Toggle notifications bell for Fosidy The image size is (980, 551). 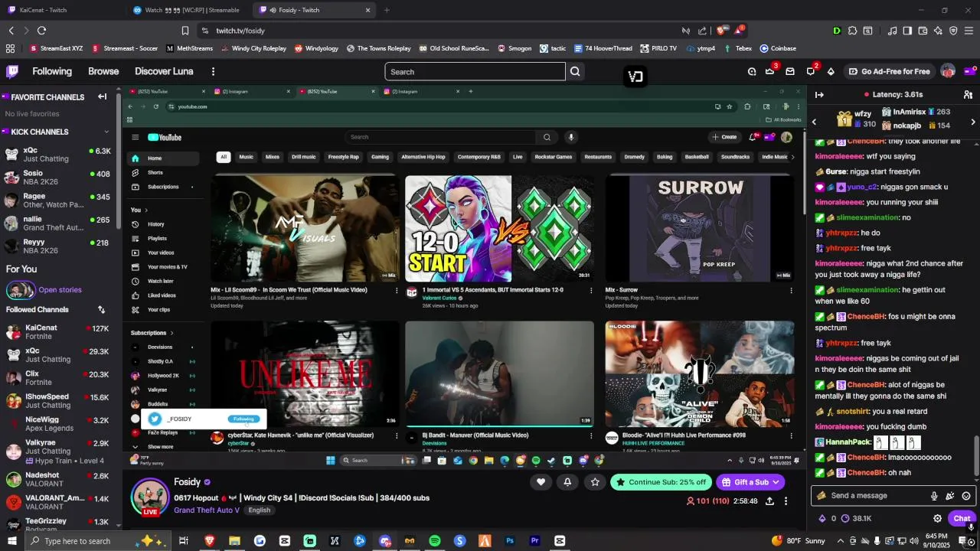click(567, 482)
